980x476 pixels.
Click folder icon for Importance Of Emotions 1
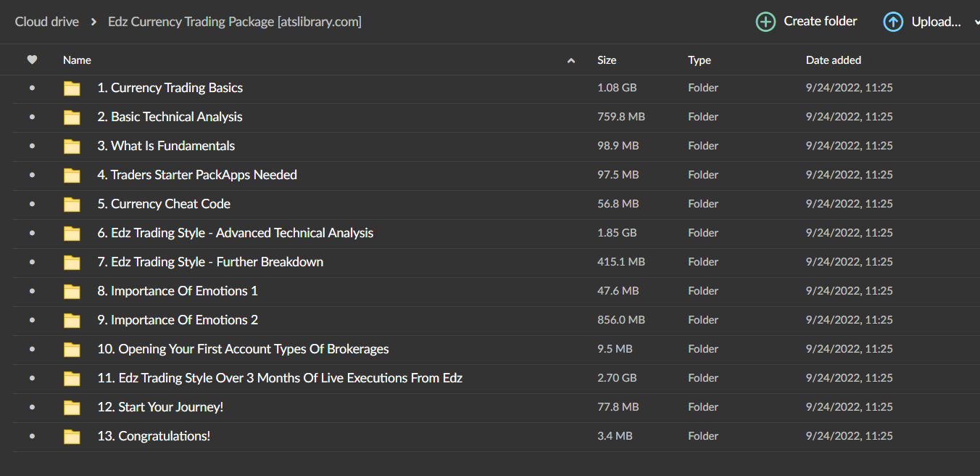(x=72, y=292)
